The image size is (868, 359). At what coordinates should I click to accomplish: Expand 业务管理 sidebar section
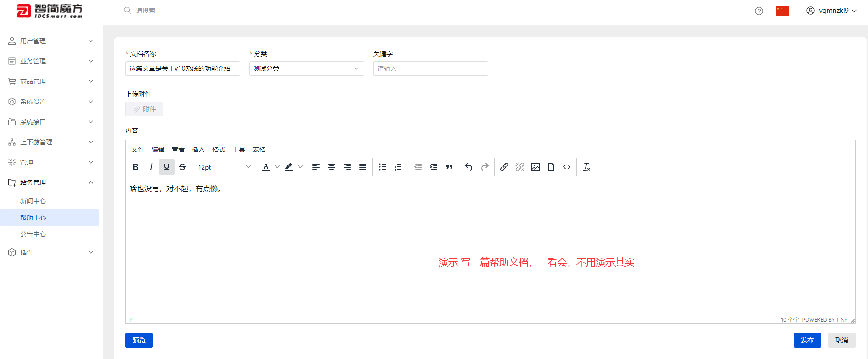[50, 61]
